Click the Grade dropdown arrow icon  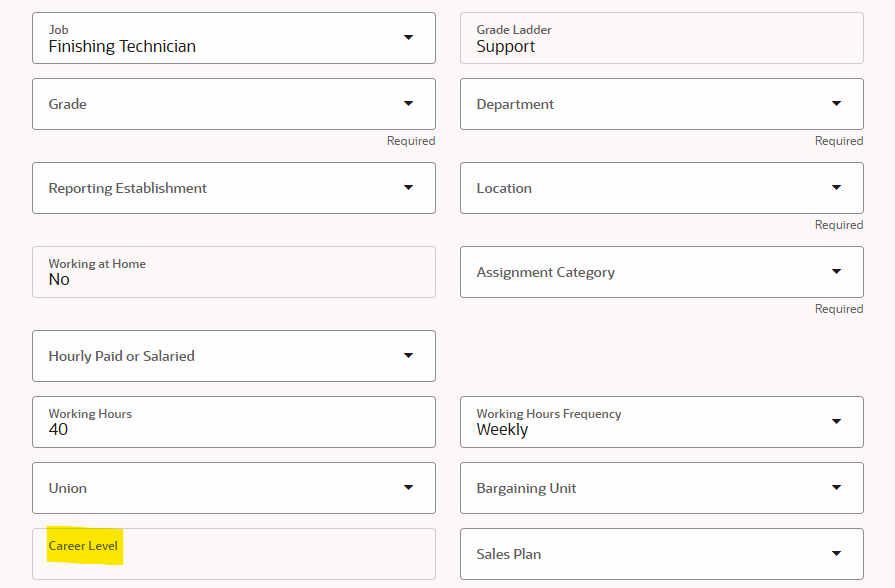click(x=409, y=103)
